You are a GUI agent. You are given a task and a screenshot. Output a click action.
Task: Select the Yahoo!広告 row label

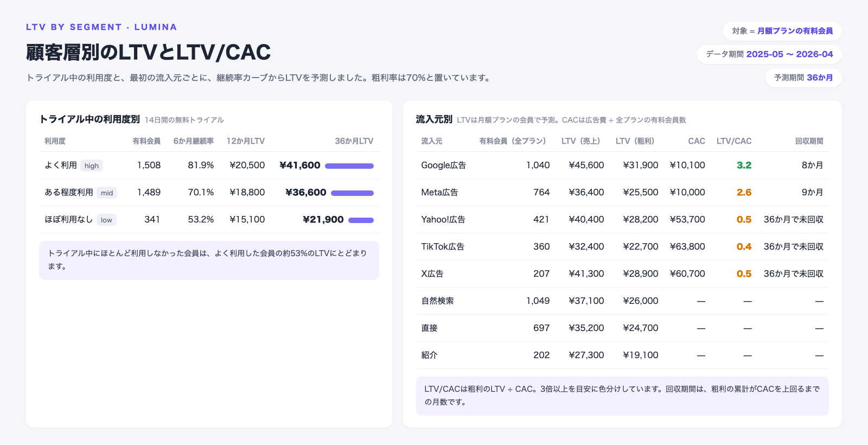(x=443, y=219)
